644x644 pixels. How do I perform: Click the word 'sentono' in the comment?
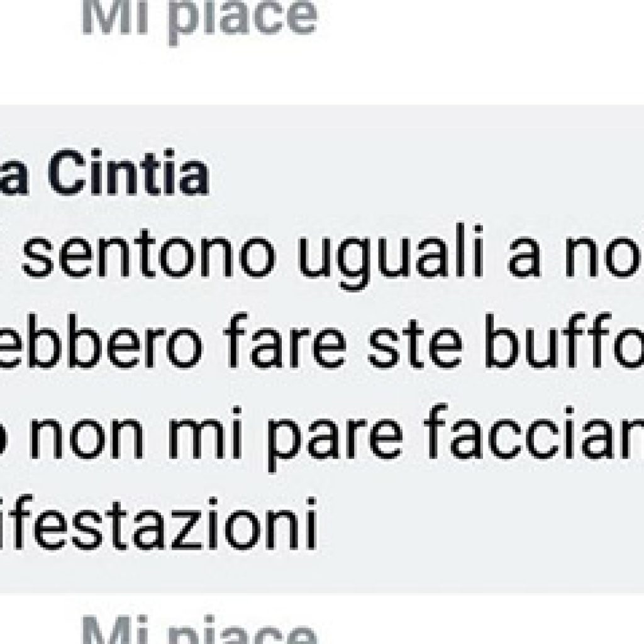148,254
